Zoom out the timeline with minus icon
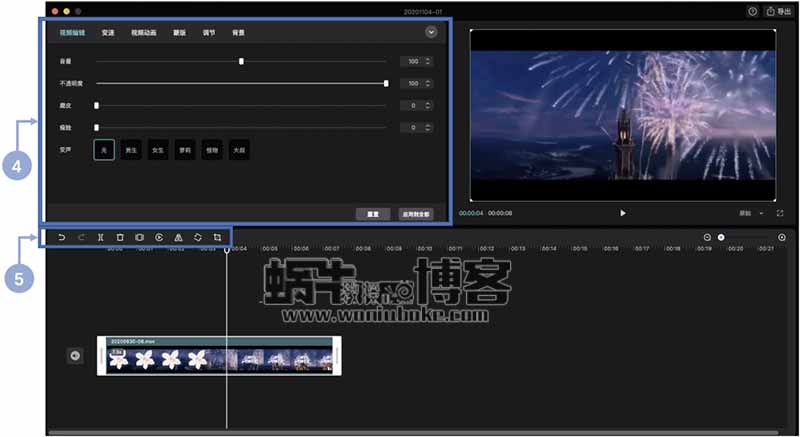The image size is (800, 437). coord(707,237)
